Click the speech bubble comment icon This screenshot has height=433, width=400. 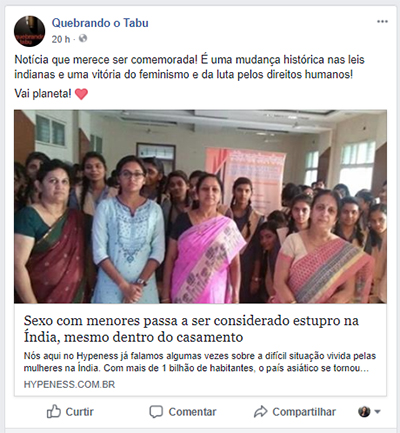click(x=156, y=412)
